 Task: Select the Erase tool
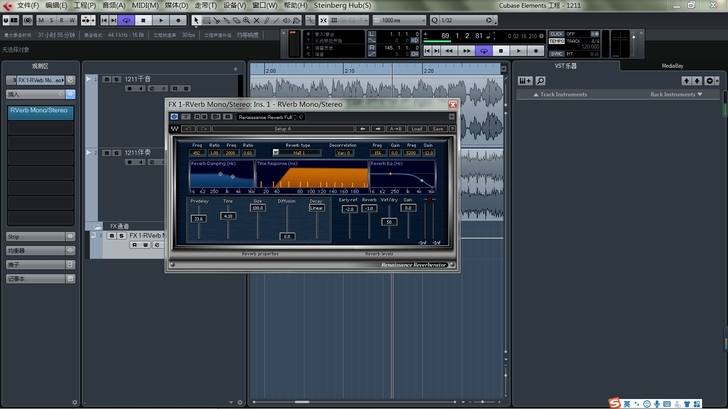[x=236, y=20]
